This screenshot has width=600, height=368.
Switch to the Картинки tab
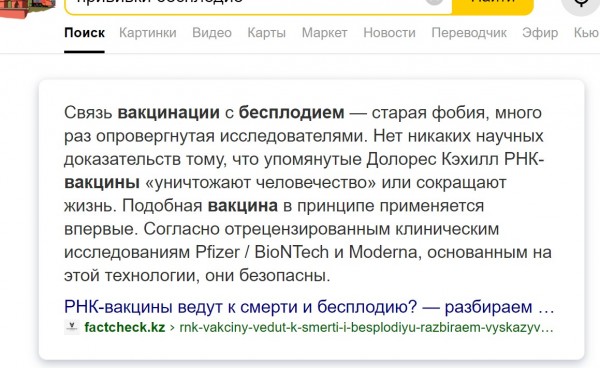[148, 33]
